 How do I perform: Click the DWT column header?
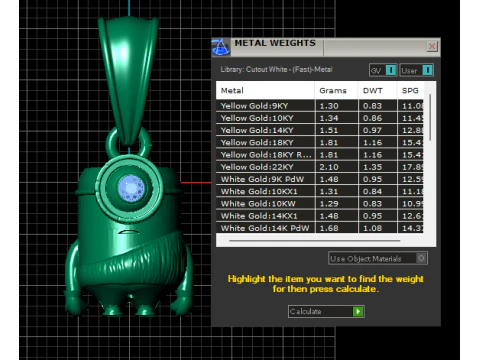click(x=378, y=90)
